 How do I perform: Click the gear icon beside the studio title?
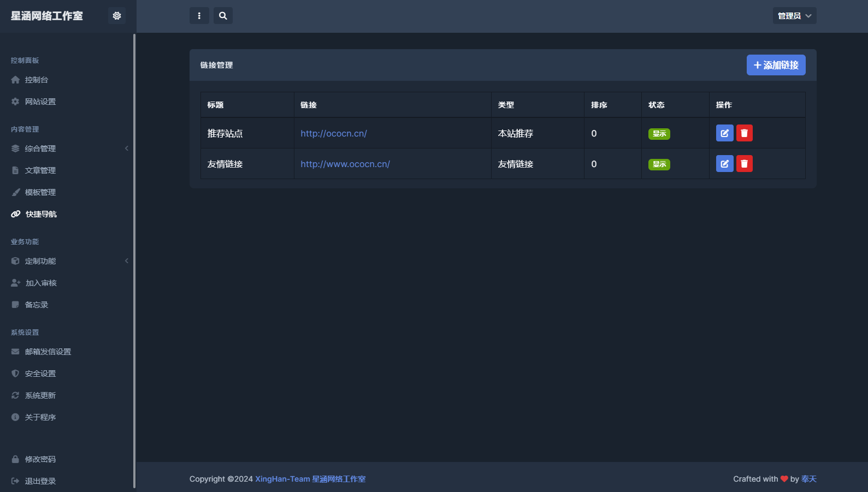[x=116, y=16]
